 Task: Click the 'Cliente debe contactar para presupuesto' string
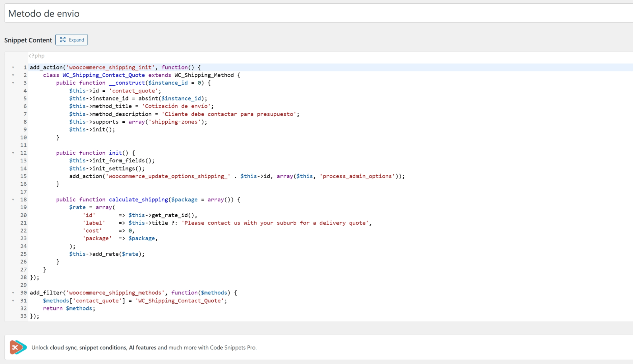(x=230, y=114)
